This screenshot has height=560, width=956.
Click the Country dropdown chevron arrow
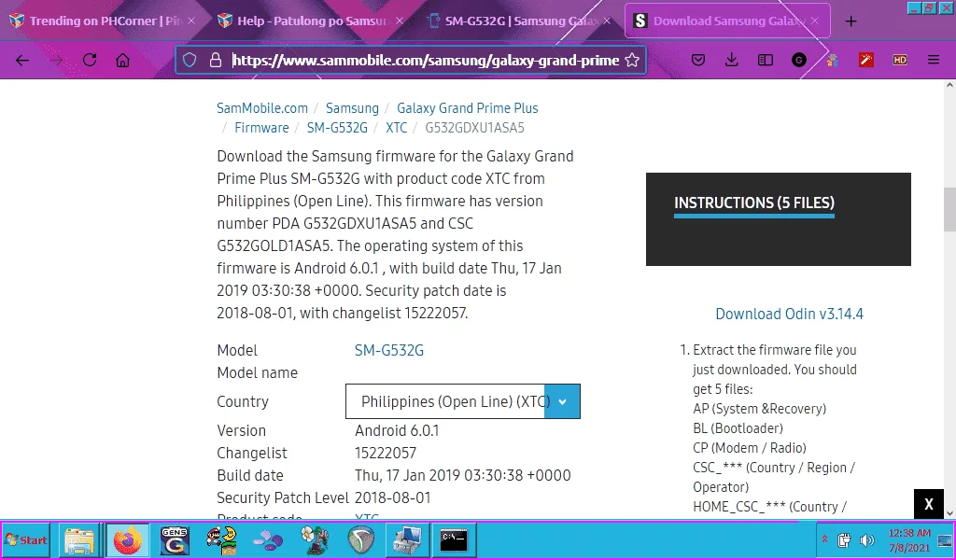pos(562,401)
